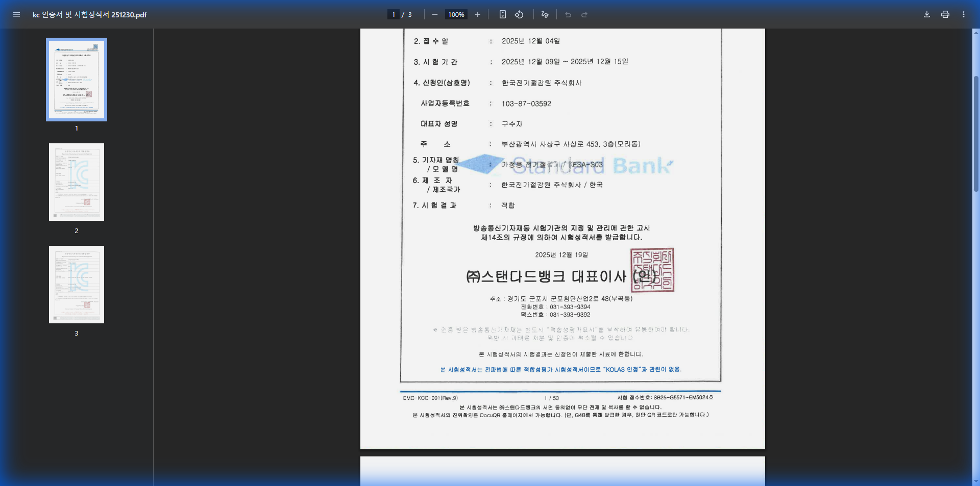The width and height of the screenshot is (980, 486).
Task: Activate the draw annotation tool
Action: pos(545,14)
